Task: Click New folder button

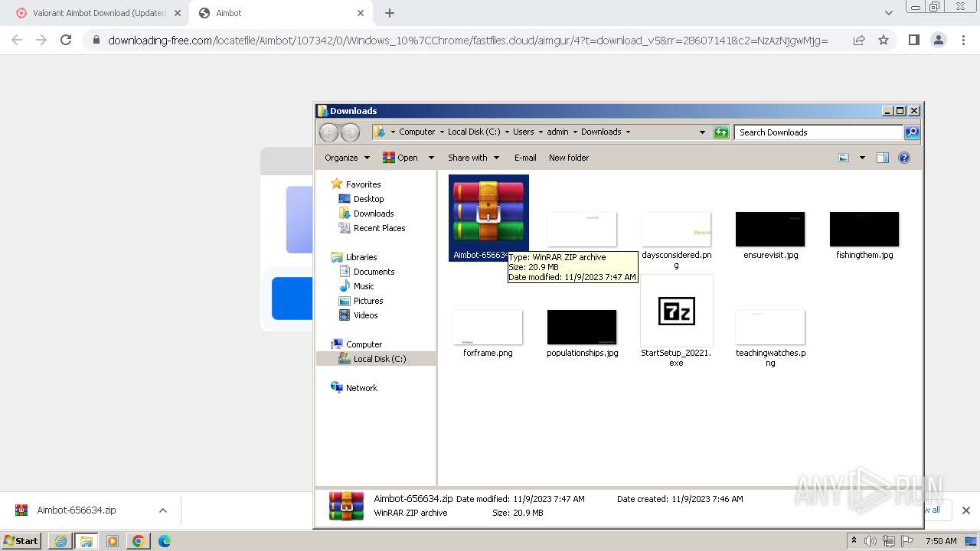Action: (569, 158)
